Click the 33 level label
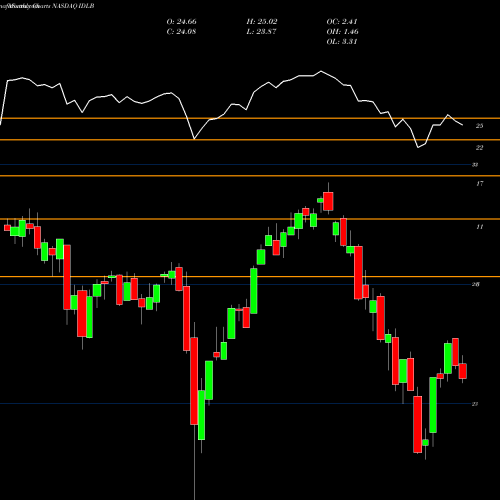 pos(475,165)
